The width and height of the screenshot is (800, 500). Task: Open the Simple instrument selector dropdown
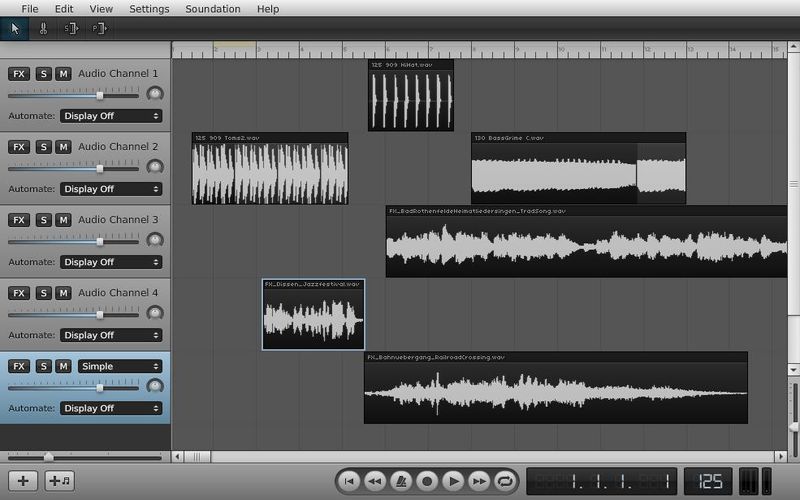[x=120, y=366]
